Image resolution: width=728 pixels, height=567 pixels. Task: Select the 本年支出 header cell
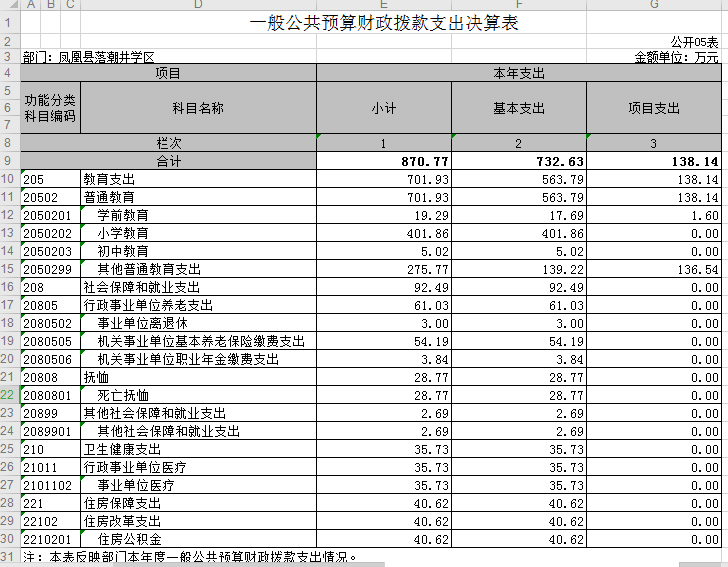coord(519,73)
